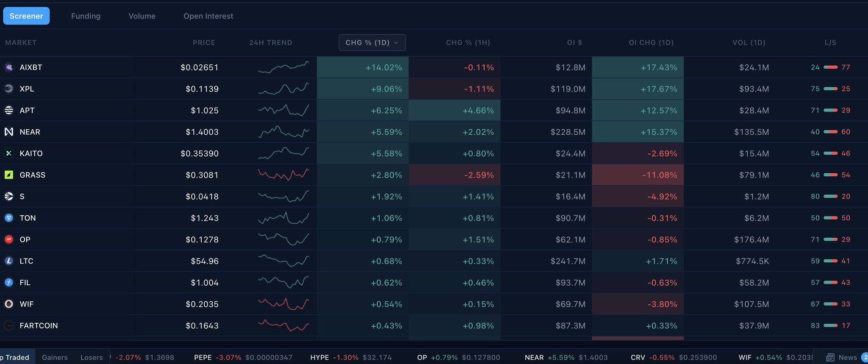The width and height of the screenshot is (868, 364).
Task: Open the Volume tab
Action: [x=142, y=16]
